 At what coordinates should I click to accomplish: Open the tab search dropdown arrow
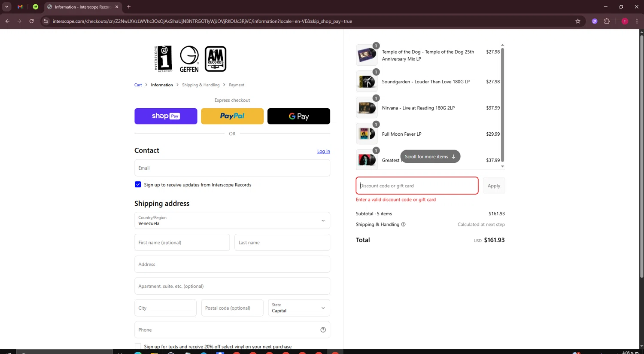[6, 7]
